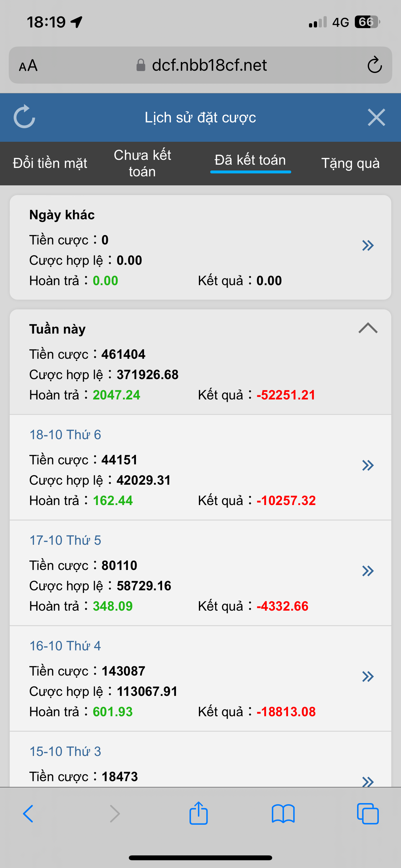This screenshot has width=401, height=868.
Task: Open Safari bookmarks icon
Action: click(283, 814)
